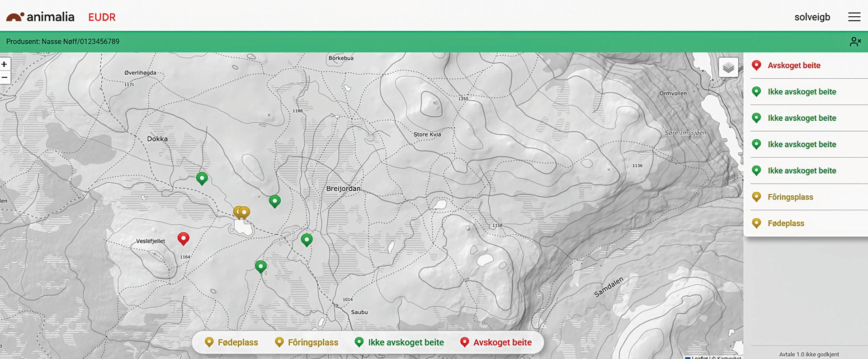Select the rightmost yellow map marker
Screen dimensions: 868x359
tap(245, 212)
